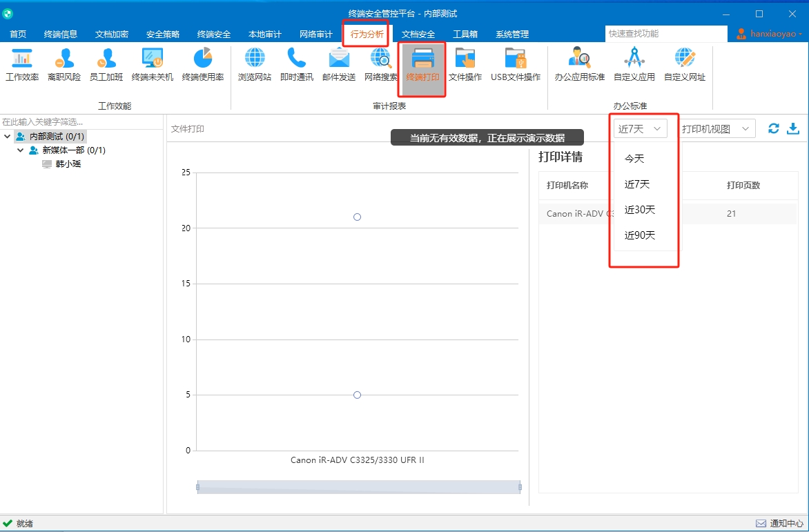Open the 网络搜索 audit report
Screen dimensions: 809x532
[x=381, y=64]
